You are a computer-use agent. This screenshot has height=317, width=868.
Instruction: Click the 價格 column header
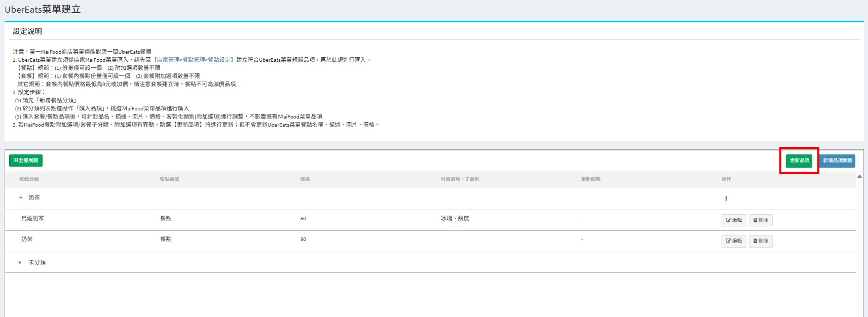(305, 179)
